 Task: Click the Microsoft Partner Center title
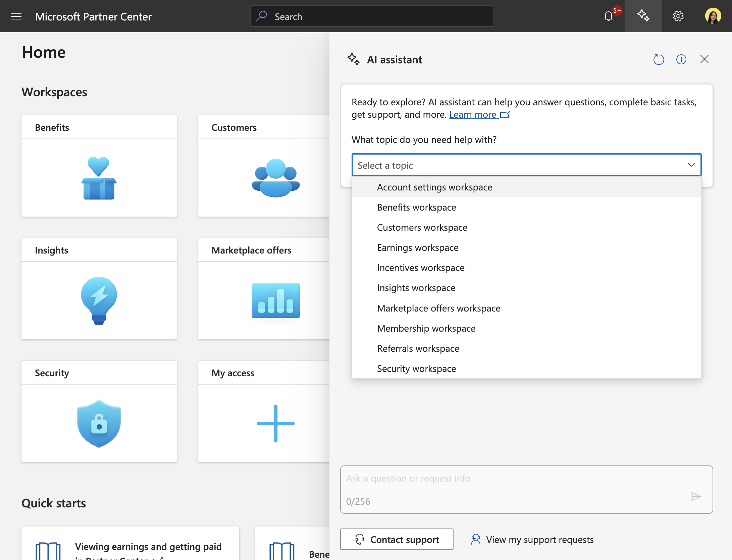pos(93,16)
